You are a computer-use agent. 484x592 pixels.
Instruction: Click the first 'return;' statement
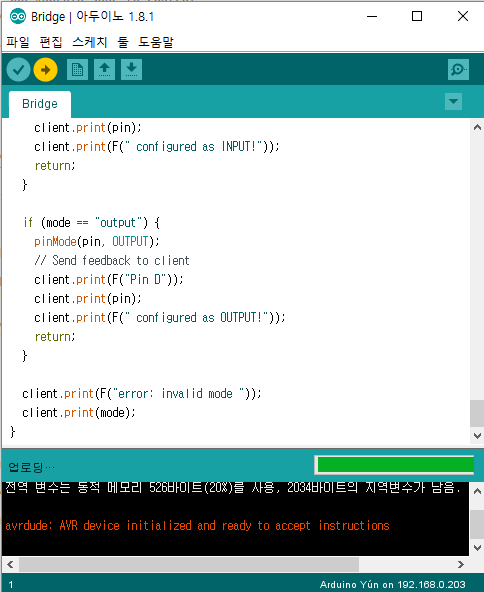click(x=55, y=166)
